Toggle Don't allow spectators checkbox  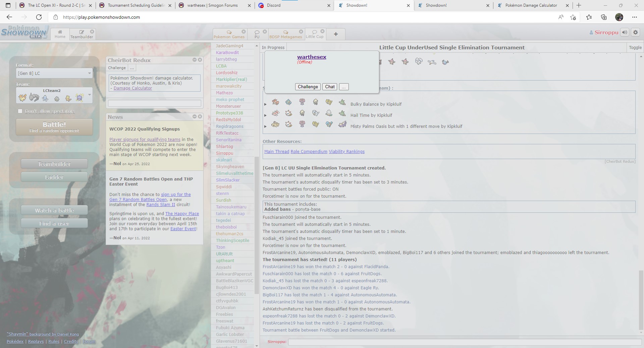(x=20, y=111)
